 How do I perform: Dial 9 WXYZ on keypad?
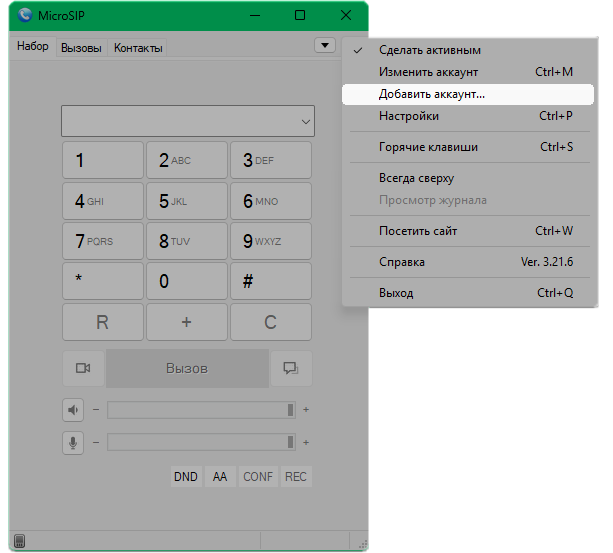(x=271, y=241)
